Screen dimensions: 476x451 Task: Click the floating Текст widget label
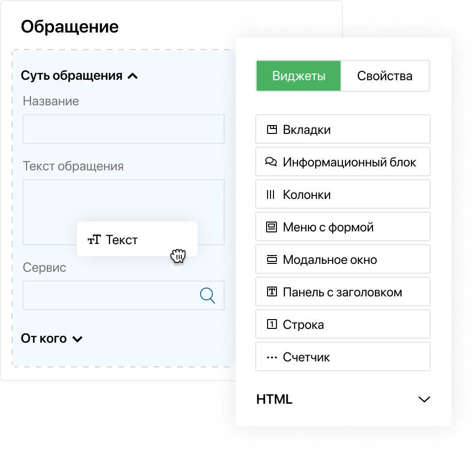[122, 240]
